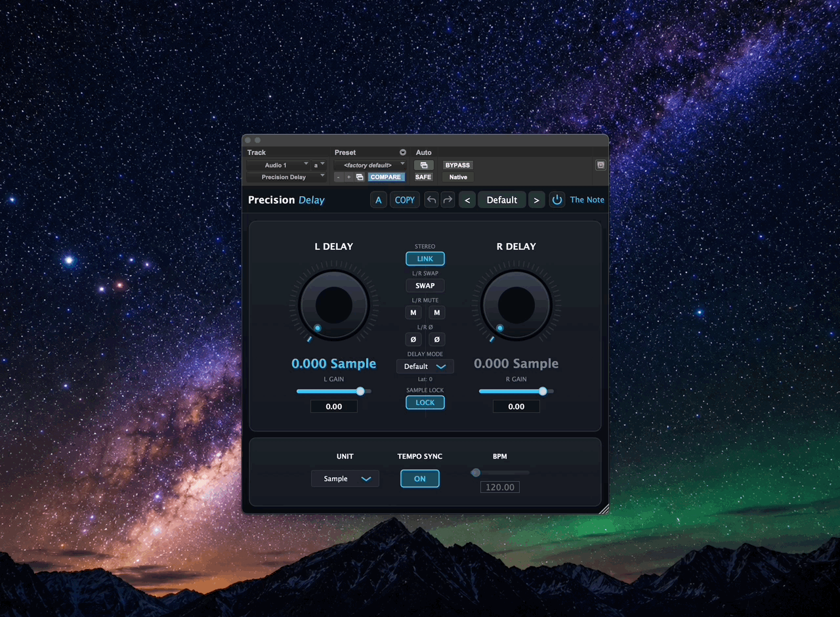Click the R DELAY knob
The image size is (840, 617).
coord(516,305)
